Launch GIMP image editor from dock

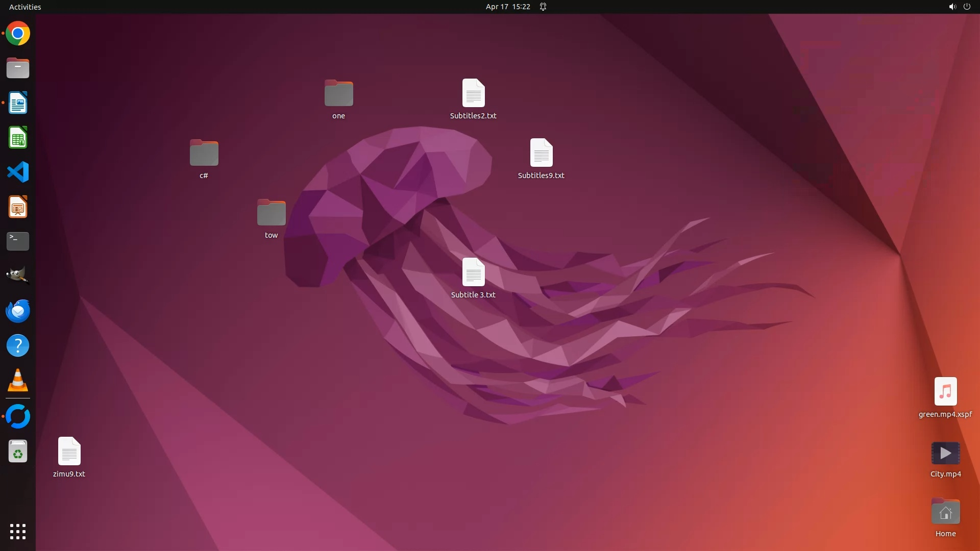tap(18, 275)
